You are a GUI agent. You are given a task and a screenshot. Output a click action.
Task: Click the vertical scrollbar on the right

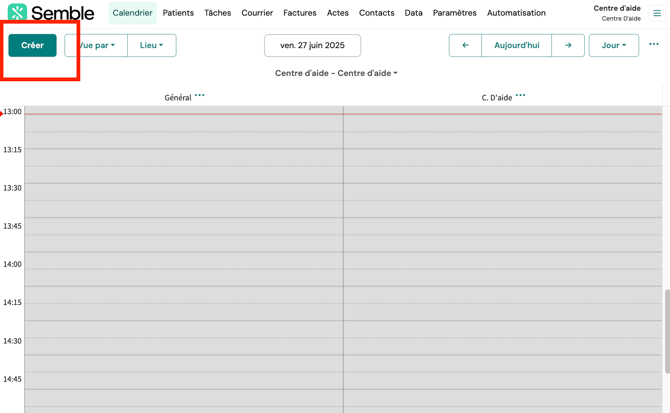(x=666, y=330)
